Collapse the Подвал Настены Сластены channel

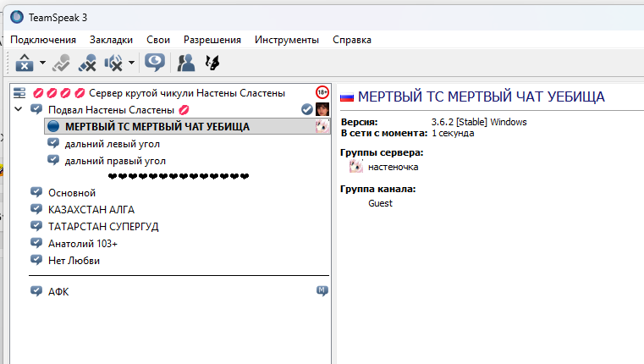(x=18, y=109)
